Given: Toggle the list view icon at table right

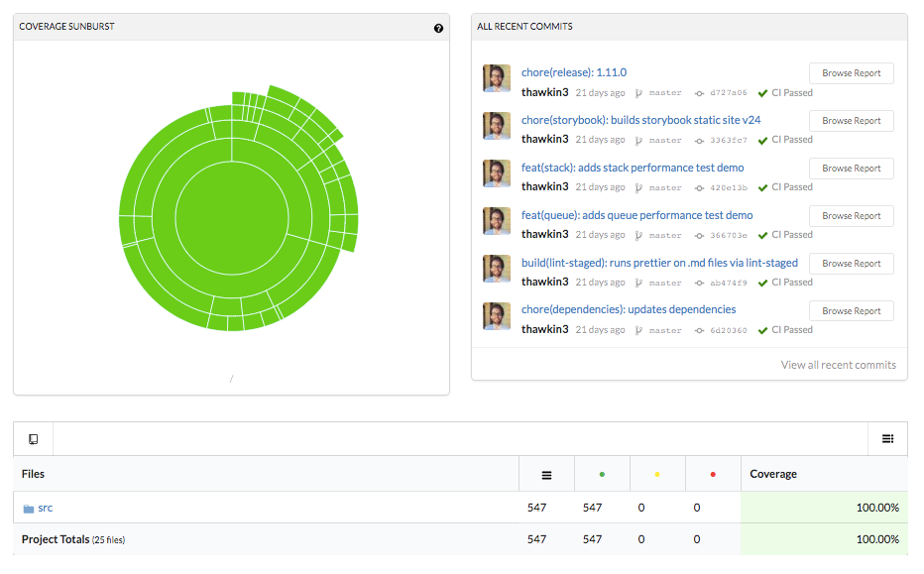Looking at the screenshot, I should 887,438.
